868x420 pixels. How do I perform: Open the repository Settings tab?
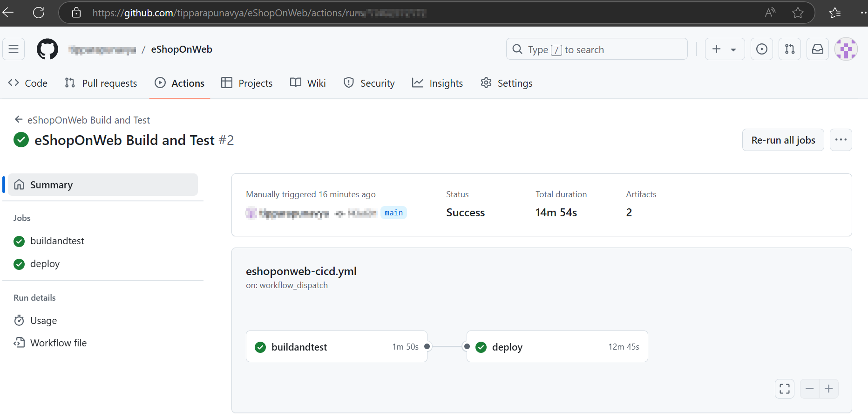coord(507,83)
